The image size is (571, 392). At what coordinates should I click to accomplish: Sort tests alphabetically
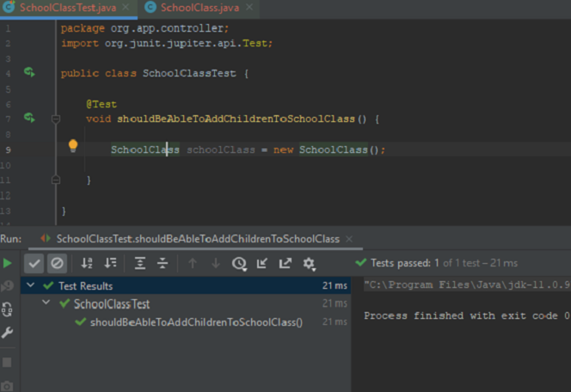(x=87, y=263)
